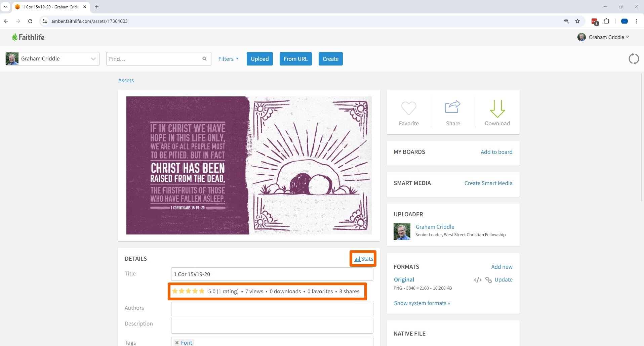Click the link icon next to Update
The image size is (644, 346).
[488, 280]
